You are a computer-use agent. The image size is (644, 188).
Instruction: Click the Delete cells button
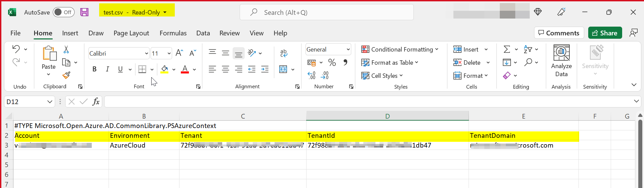[x=467, y=62]
